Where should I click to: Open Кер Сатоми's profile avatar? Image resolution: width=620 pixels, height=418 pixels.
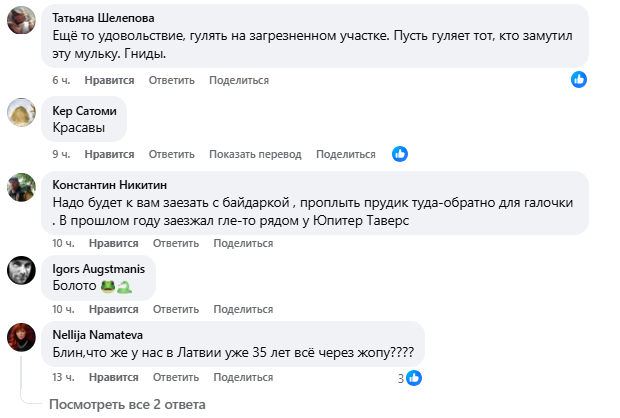tap(22, 113)
